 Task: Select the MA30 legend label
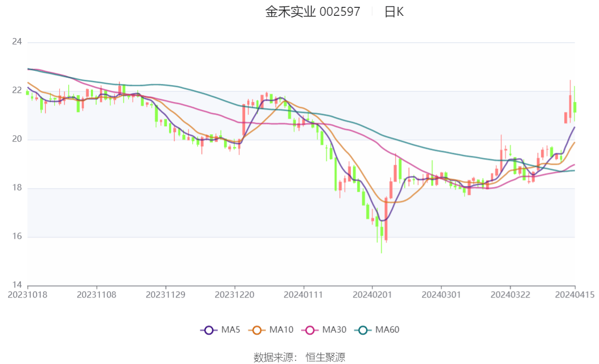pyautogui.click(x=334, y=330)
